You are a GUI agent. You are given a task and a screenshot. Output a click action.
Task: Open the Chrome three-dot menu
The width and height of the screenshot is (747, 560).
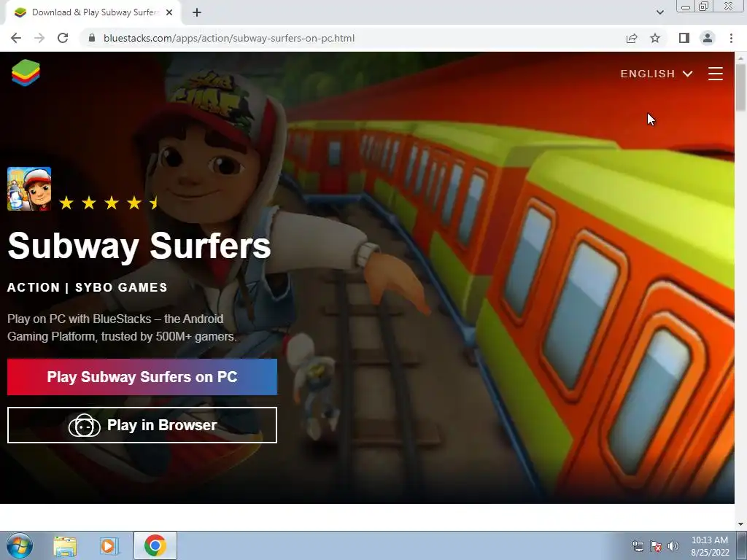(x=731, y=38)
